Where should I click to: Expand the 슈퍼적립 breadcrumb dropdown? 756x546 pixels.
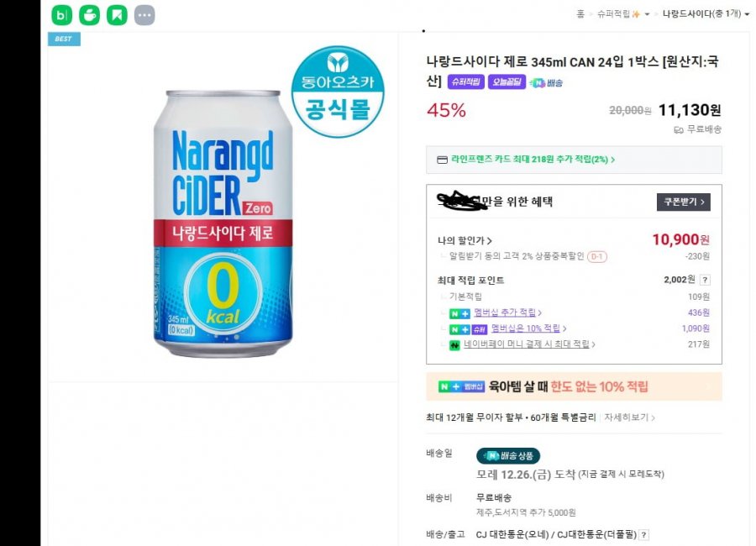pyautogui.click(x=647, y=14)
